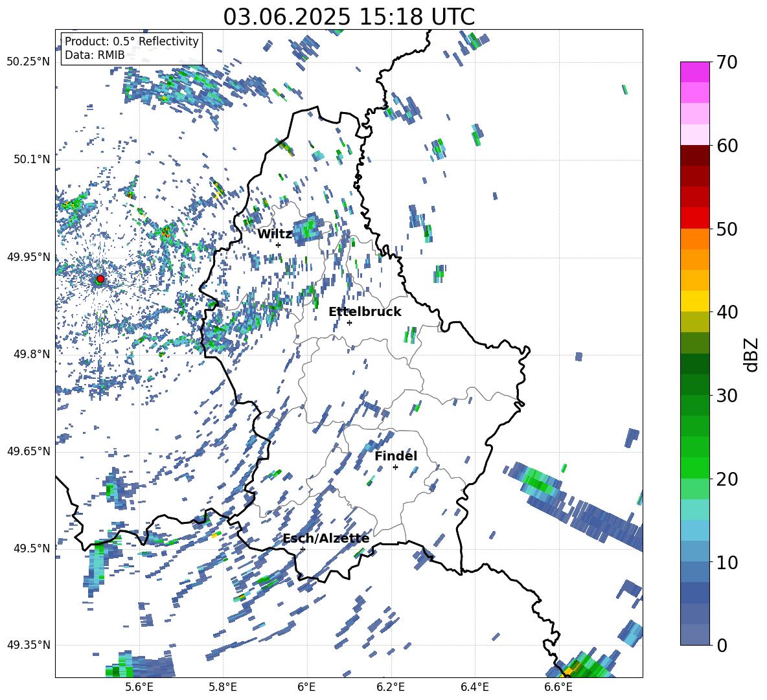The width and height of the screenshot is (767, 700).
Task: Click the Ettelbruck location cross marker
Action: (x=349, y=322)
